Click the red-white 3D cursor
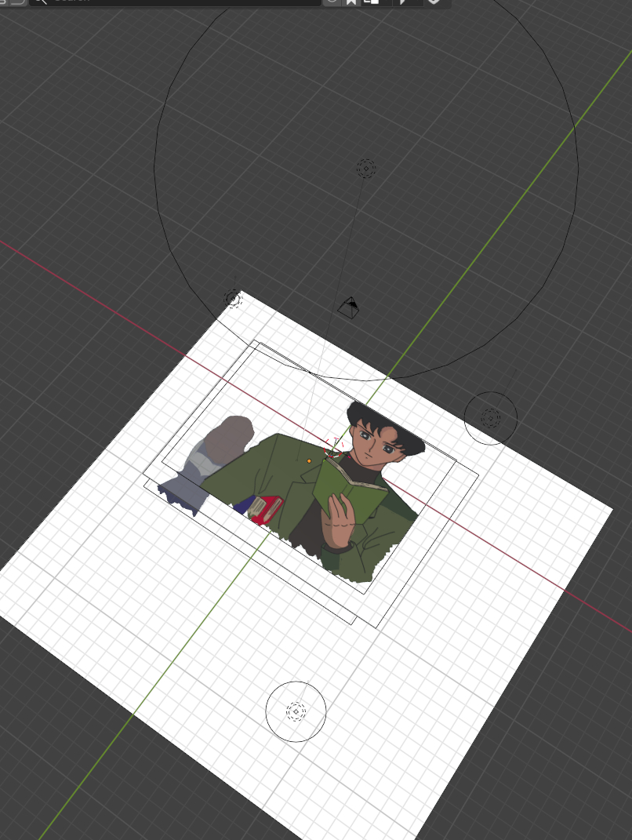Image resolution: width=632 pixels, height=840 pixels. (335, 449)
